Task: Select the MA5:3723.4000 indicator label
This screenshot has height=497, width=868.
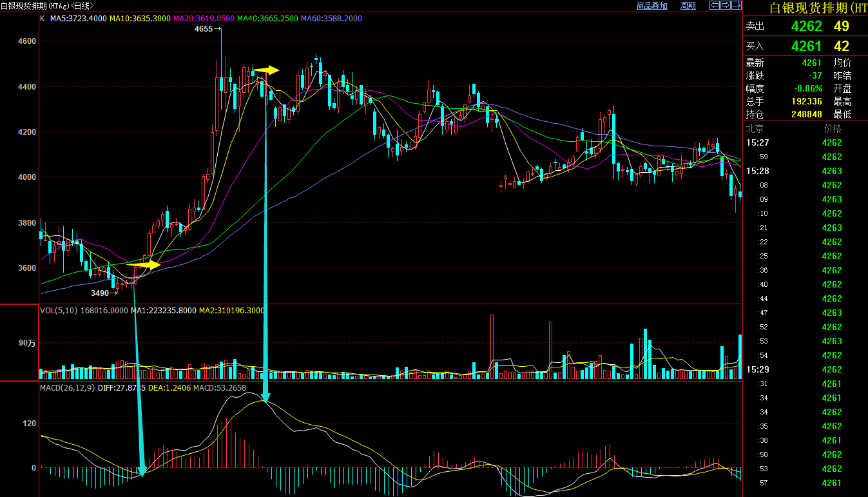Action: coord(79,19)
